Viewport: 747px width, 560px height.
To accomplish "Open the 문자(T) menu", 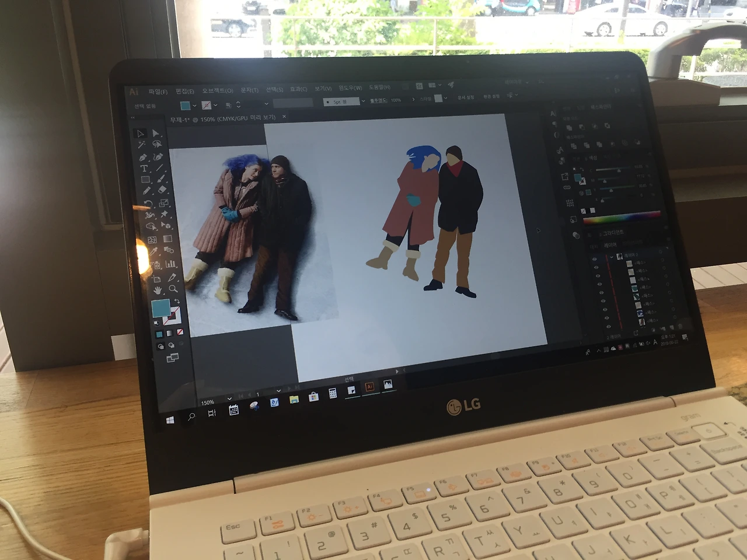I will pos(249,90).
